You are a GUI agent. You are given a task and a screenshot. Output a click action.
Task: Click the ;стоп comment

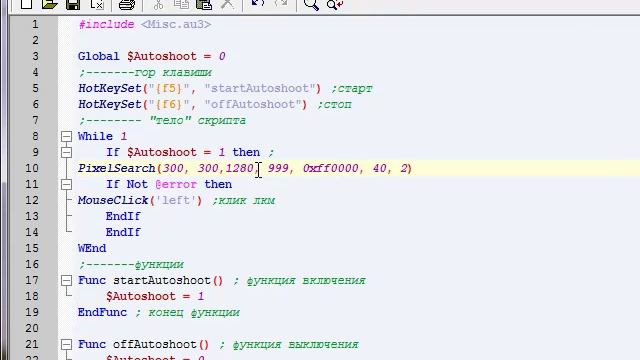pyautogui.click(x=334, y=104)
